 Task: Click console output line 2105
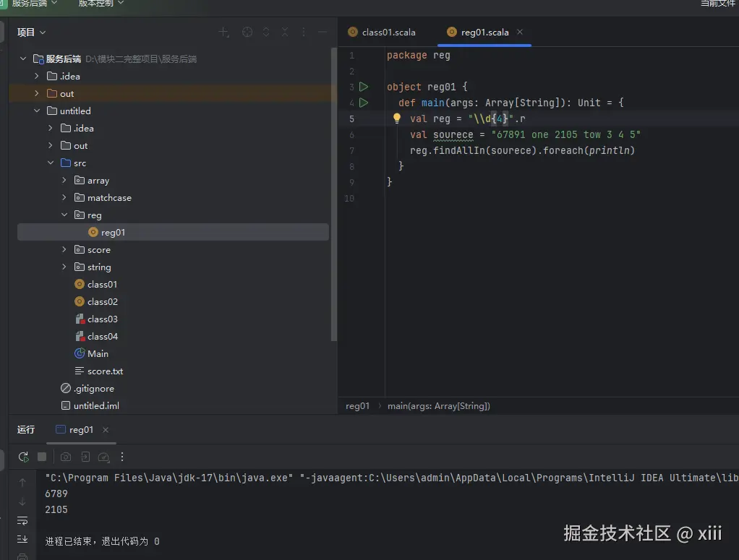pyautogui.click(x=56, y=509)
